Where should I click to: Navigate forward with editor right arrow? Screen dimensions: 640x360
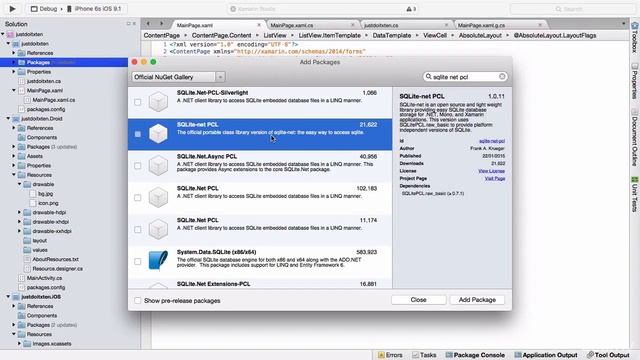[162, 24]
